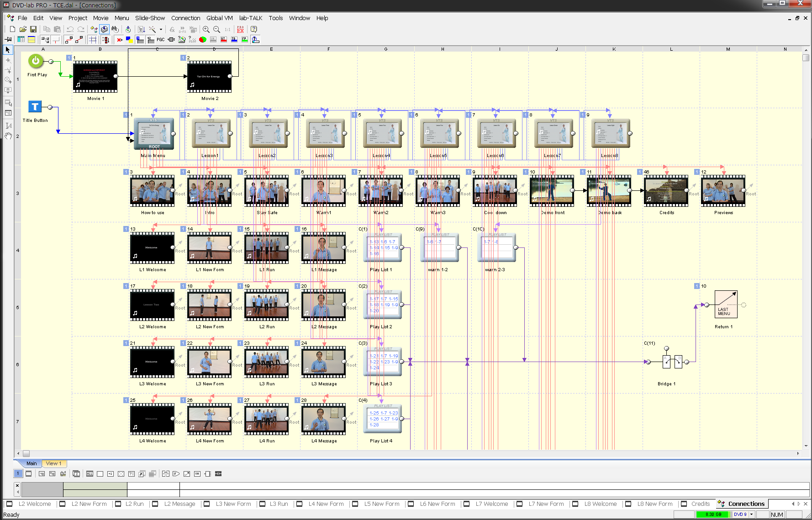Click the blue and yellow color squares icon
812x520 pixels.
point(129,40)
